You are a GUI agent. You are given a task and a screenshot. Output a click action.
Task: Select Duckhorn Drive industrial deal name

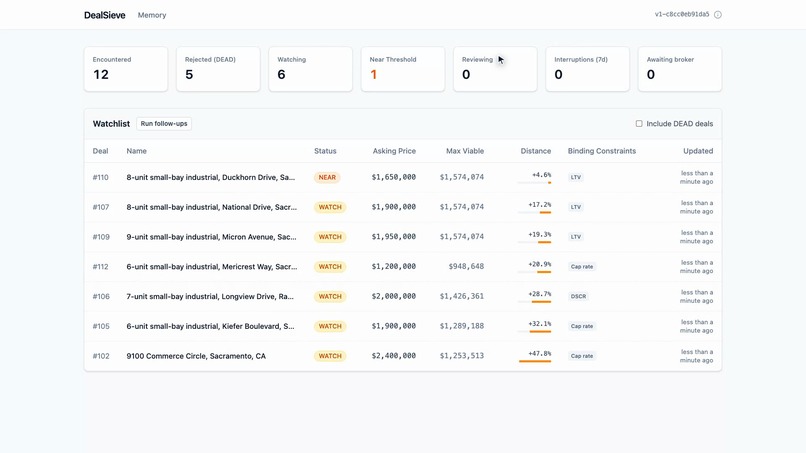tap(211, 177)
